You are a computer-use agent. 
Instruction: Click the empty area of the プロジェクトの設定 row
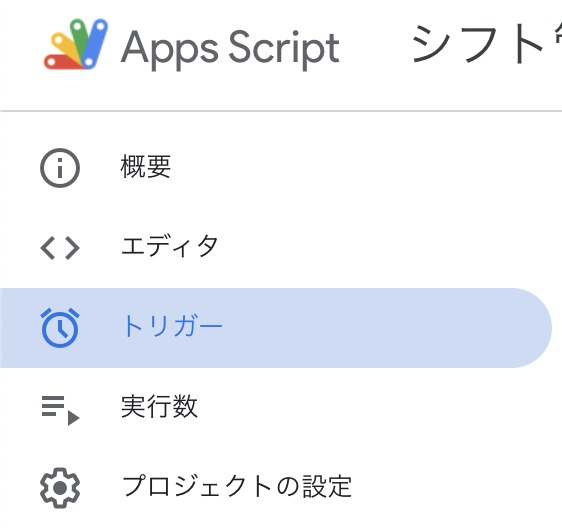pos(448,488)
